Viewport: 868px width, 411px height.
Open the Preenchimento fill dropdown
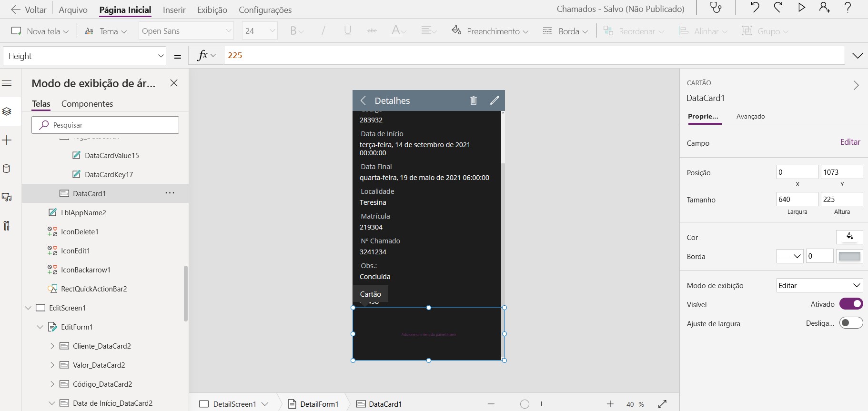click(490, 31)
